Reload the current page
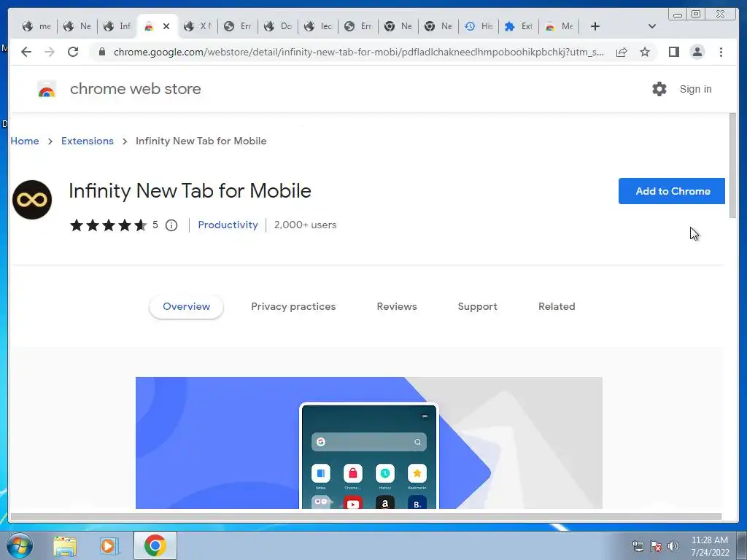 (73, 52)
